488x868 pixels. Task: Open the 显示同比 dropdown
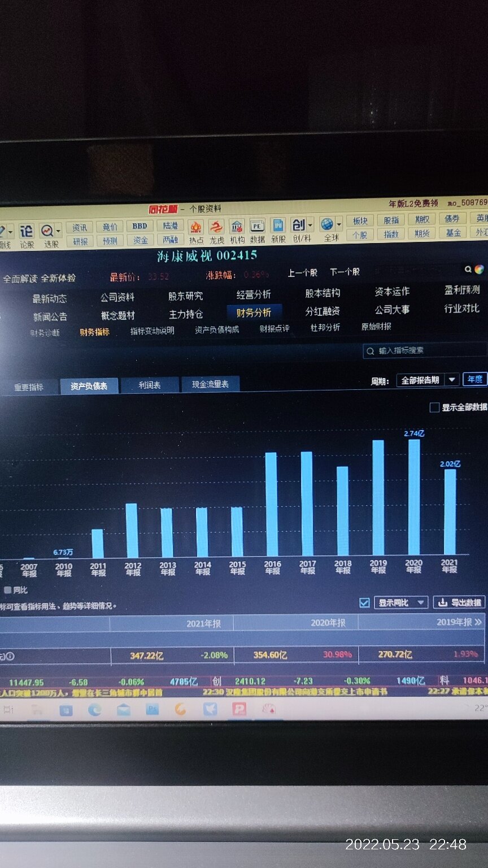[401, 603]
